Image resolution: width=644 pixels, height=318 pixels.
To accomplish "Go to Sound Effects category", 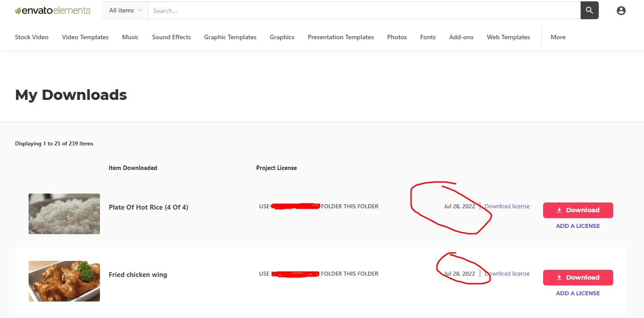I will click(171, 37).
